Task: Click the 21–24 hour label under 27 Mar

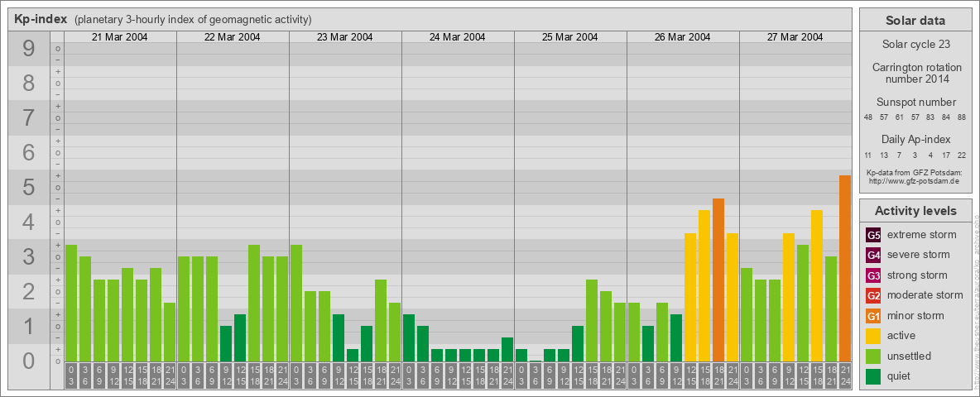Action: 844,375
